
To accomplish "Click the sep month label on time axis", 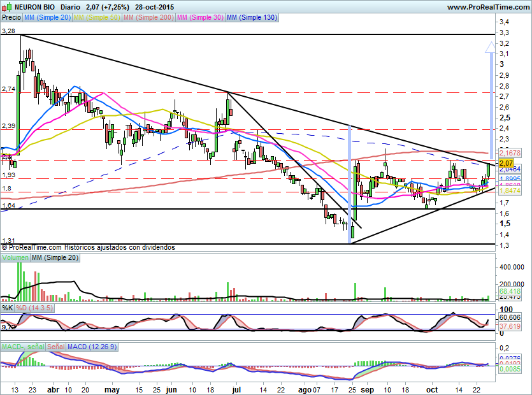I will coord(367,390).
